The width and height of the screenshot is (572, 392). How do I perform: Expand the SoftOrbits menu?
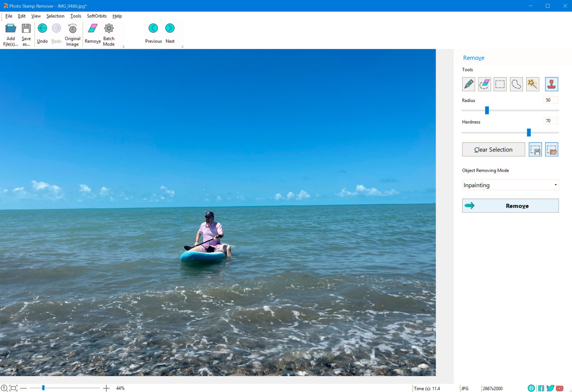pyautogui.click(x=97, y=16)
